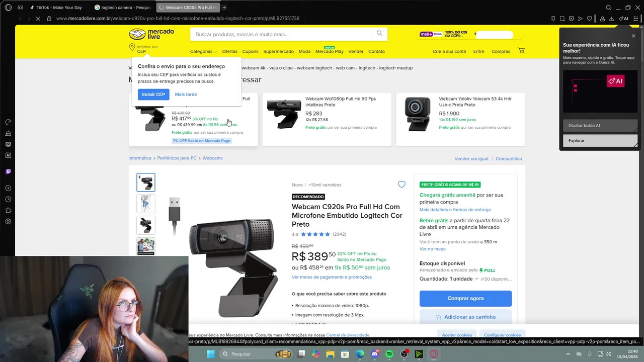Click the Explorar button in AI popup

(600, 140)
